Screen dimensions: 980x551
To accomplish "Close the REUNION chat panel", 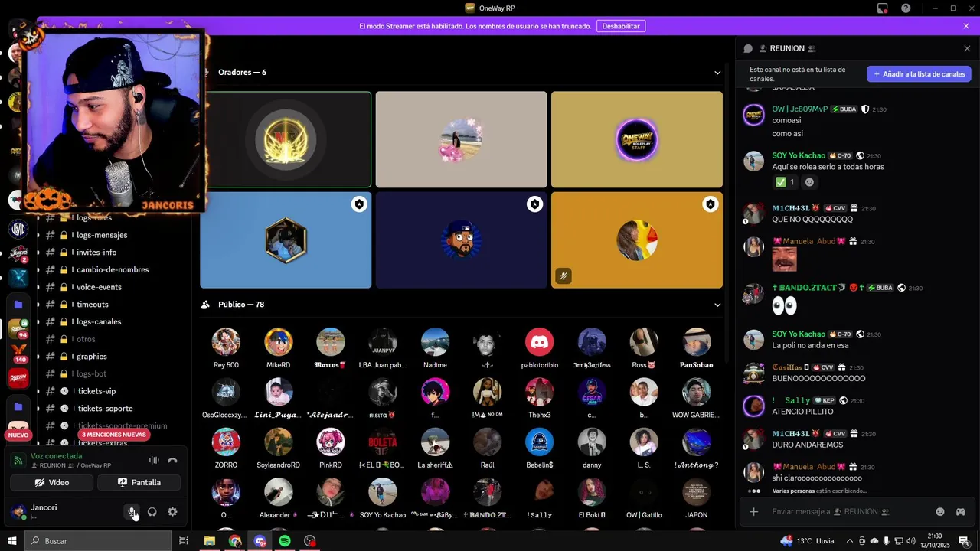I will [x=967, y=48].
